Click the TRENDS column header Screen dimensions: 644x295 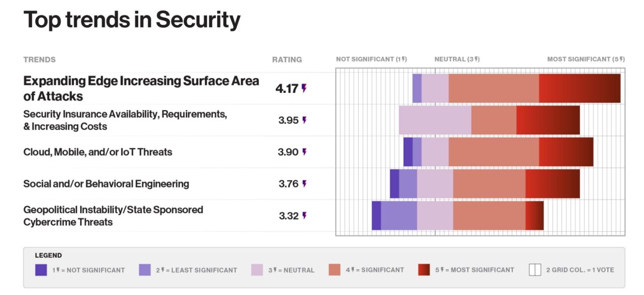tap(39, 59)
